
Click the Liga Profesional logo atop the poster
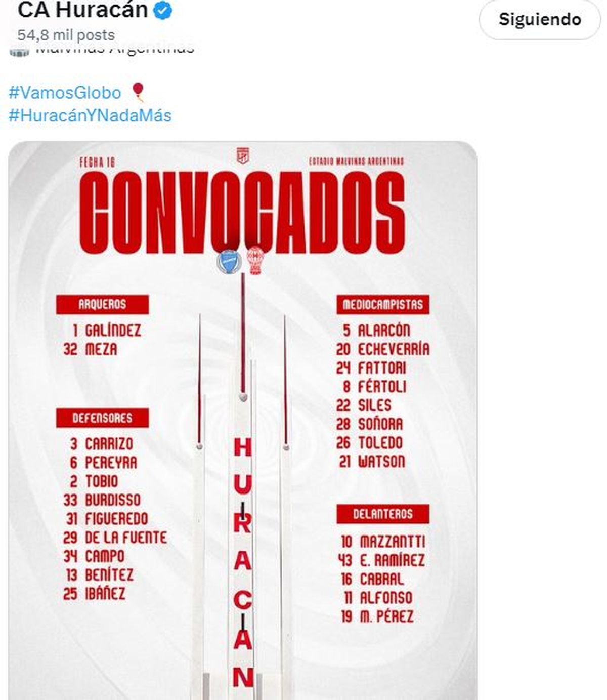[243, 156]
